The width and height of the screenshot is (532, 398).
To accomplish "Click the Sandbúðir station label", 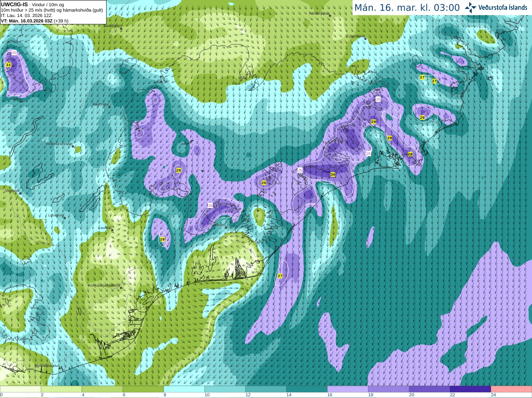I will click(113, 26).
